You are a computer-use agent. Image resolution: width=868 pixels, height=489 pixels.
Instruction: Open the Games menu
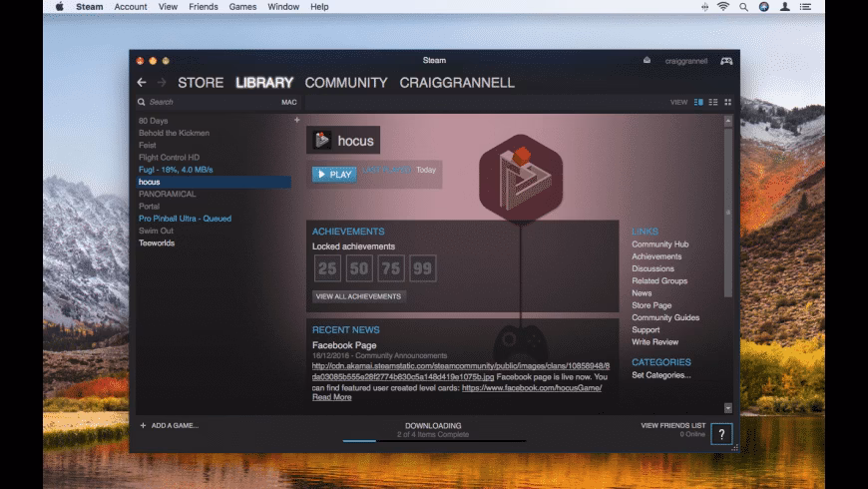(242, 7)
